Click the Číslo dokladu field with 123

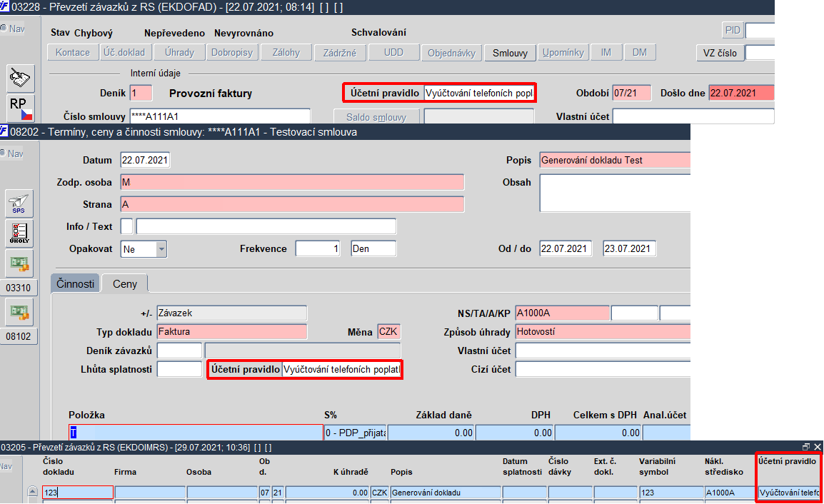(78, 493)
